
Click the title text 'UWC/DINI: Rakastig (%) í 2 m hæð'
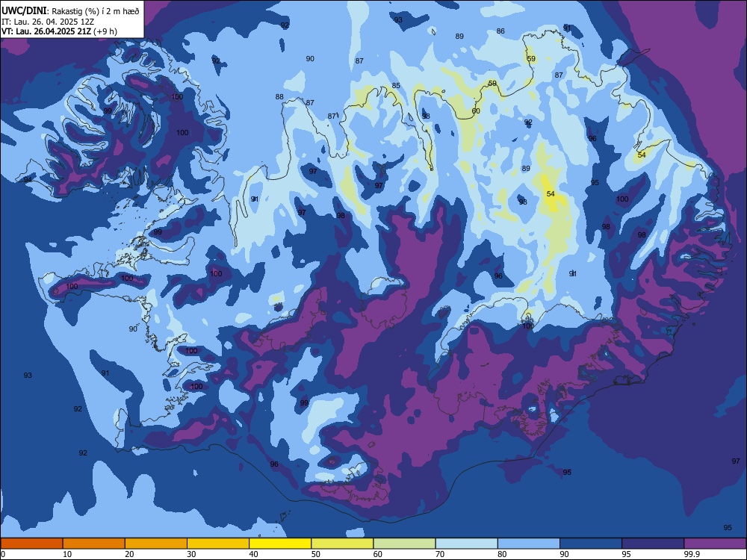point(70,11)
